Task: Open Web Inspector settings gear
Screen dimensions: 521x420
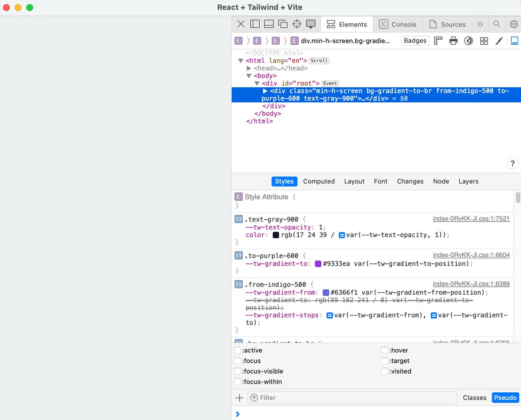Action: 514,24
